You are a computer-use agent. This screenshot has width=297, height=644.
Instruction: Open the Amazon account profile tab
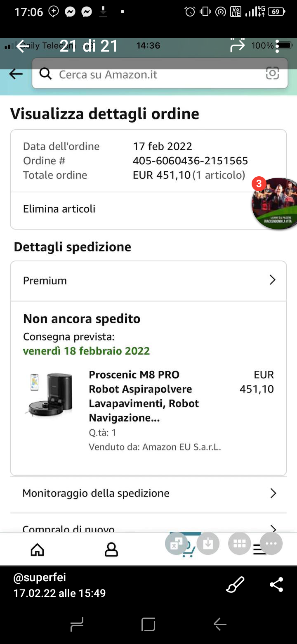pos(111,549)
